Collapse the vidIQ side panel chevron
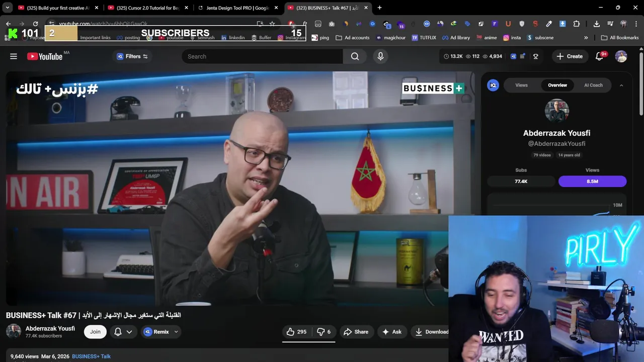Image resolution: width=644 pixels, height=362 pixels. 621,85
